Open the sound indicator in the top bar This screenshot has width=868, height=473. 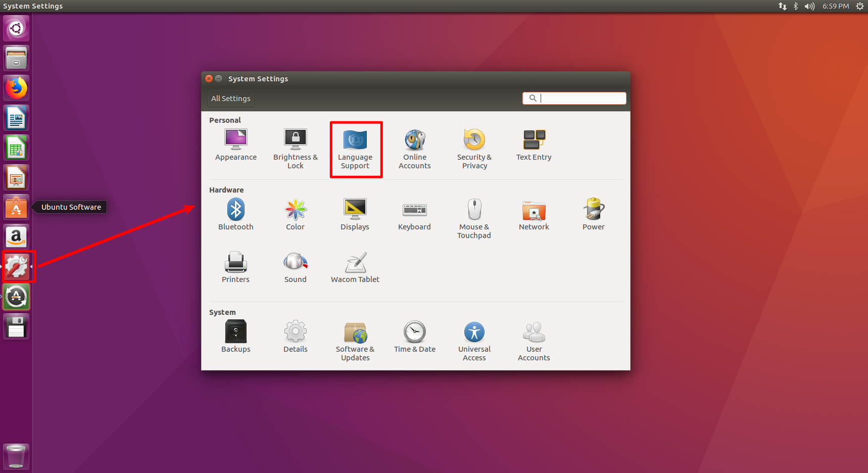pyautogui.click(x=809, y=6)
